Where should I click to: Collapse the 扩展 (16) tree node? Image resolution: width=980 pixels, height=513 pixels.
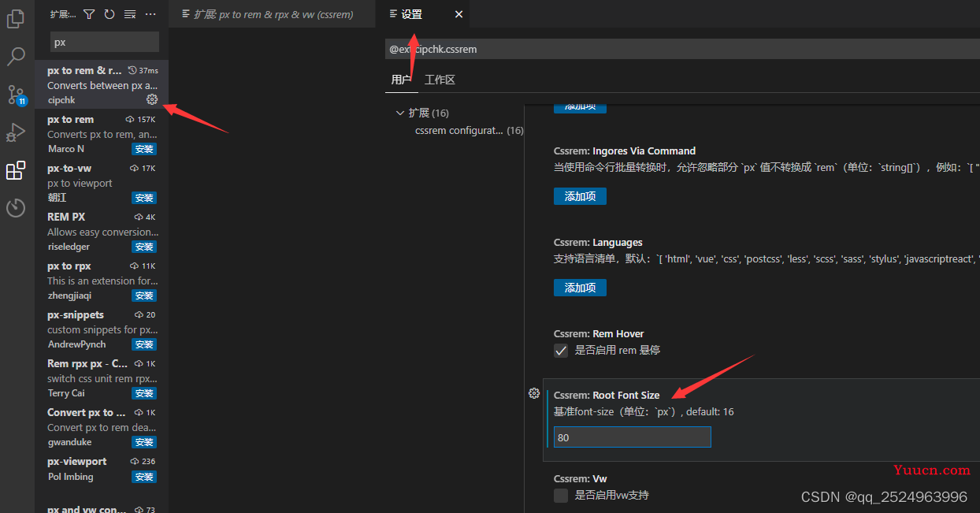pos(400,113)
